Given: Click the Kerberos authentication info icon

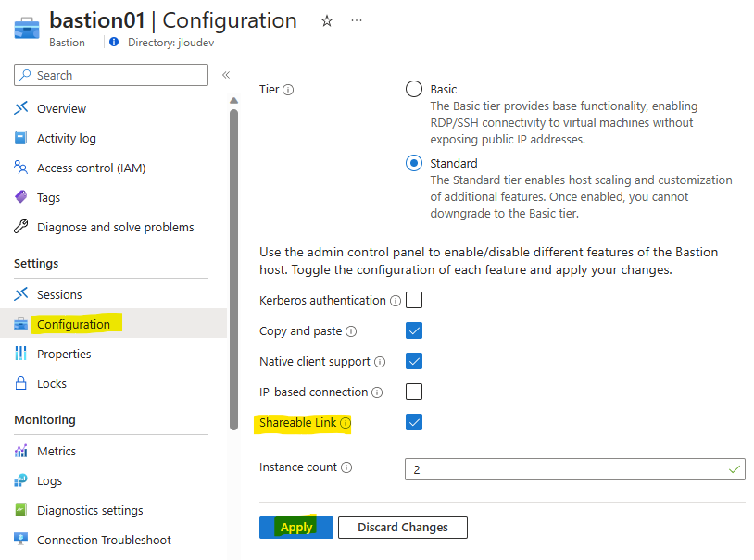Looking at the screenshot, I should [x=396, y=301].
